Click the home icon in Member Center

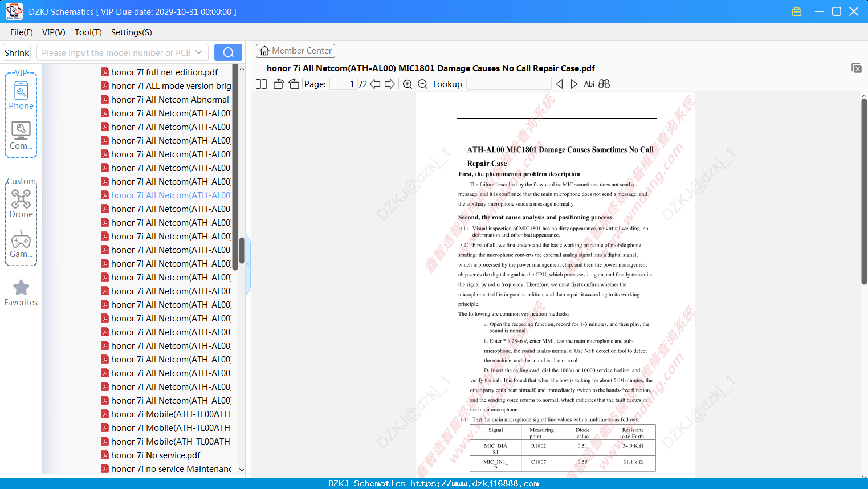point(264,51)
